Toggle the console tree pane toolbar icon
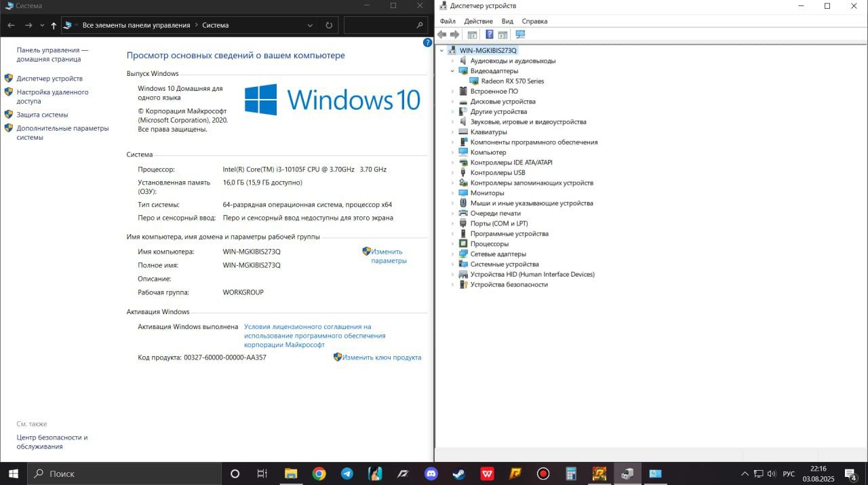Screen dimensions: 868x485 tap(473, 35)
